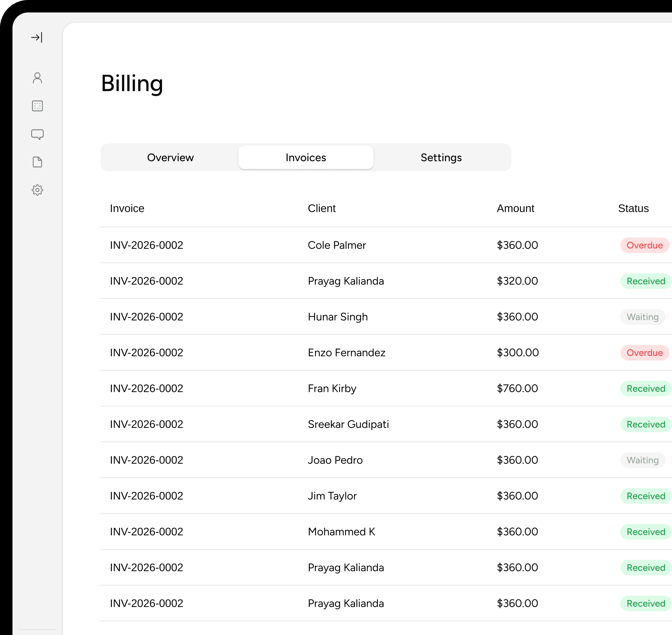Click the Overdue badge on Cole Palmer's invoice

click(645, 245)
